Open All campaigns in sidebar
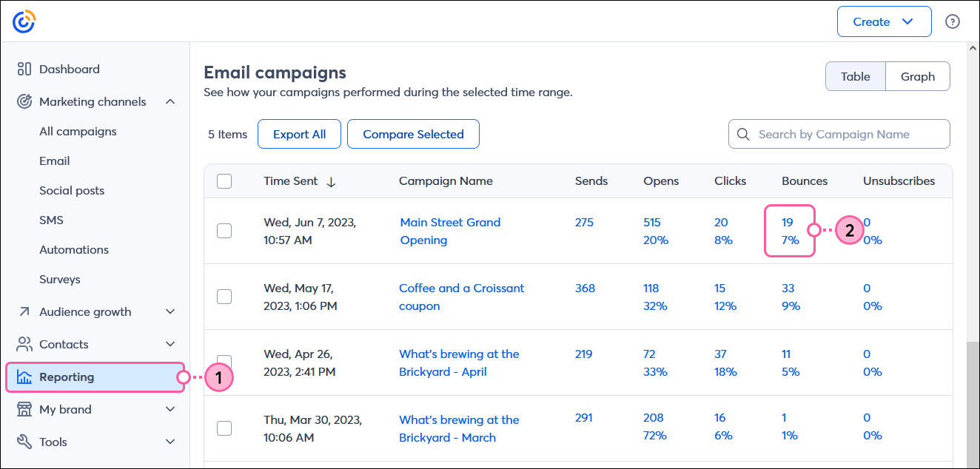Screen dimensions: 980x469 click(78, 131)
